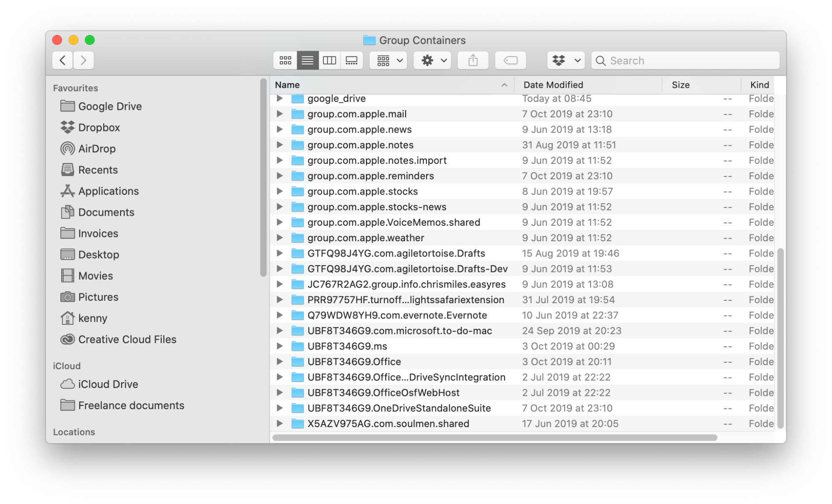Image resolution: width=832 pixels, height=504 pixels.
Task: Click the forward navigation button
Action: [83, 60]
